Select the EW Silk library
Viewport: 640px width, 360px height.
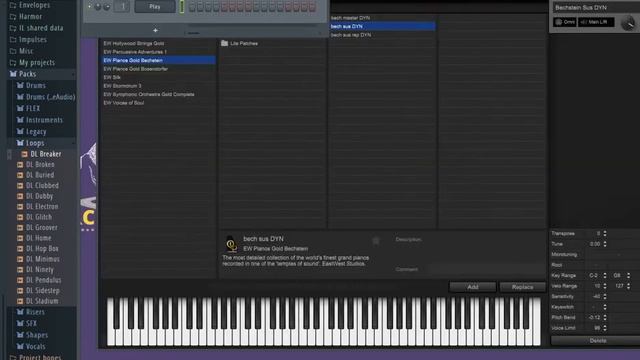pyautogui.click(x=158, y=77)
